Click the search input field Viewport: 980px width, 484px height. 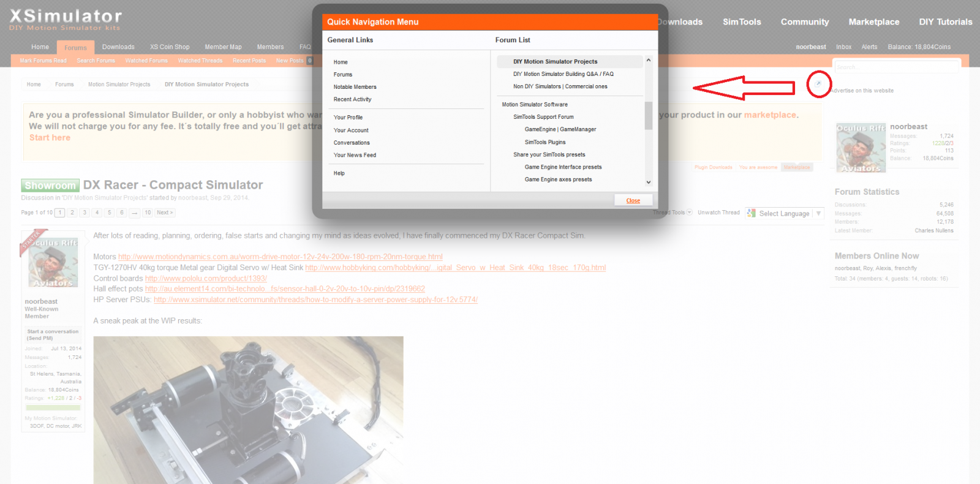point(896,67)
